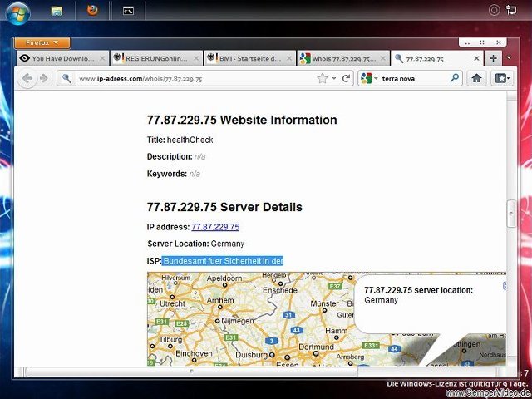Click the vertical scrollbar thumb
The image size is (532, 399).
pos(511,213)
